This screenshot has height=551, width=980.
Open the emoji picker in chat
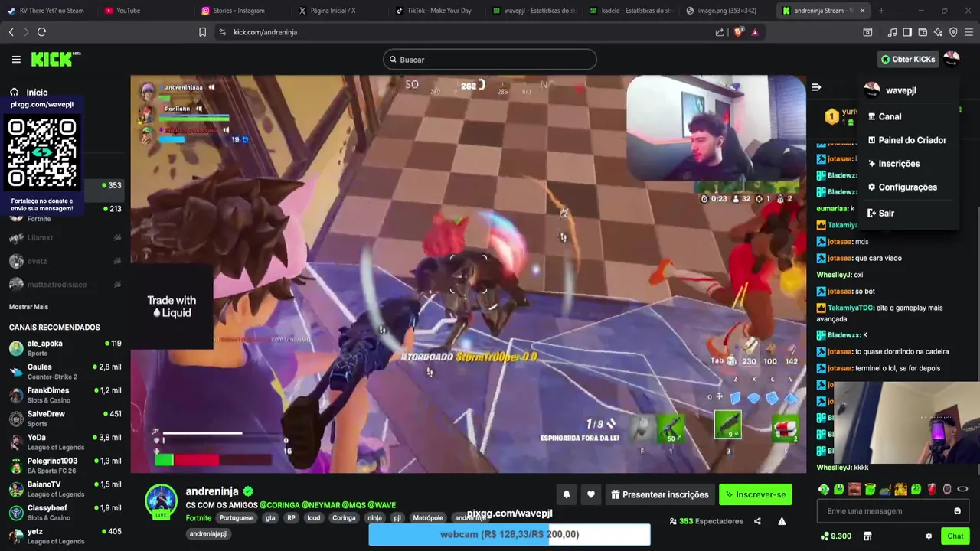pos(957,511)
